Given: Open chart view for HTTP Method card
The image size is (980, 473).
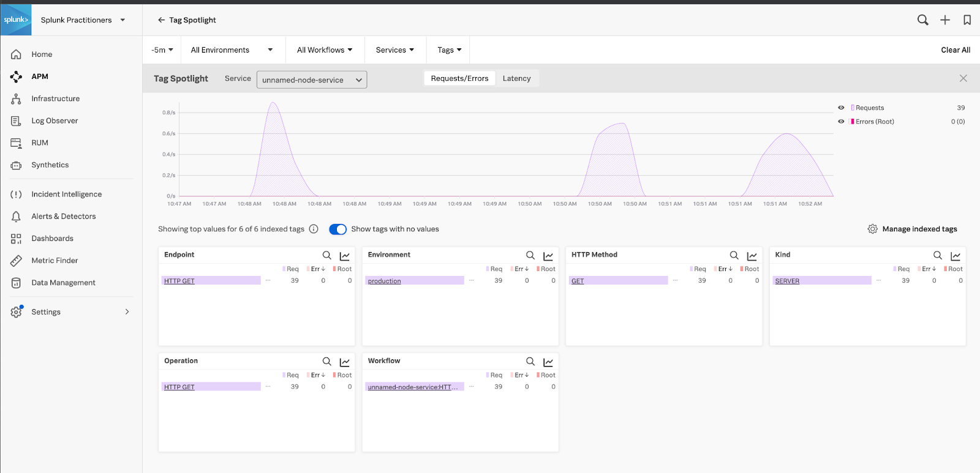Looking at the screenshot, I should (752, 256).
